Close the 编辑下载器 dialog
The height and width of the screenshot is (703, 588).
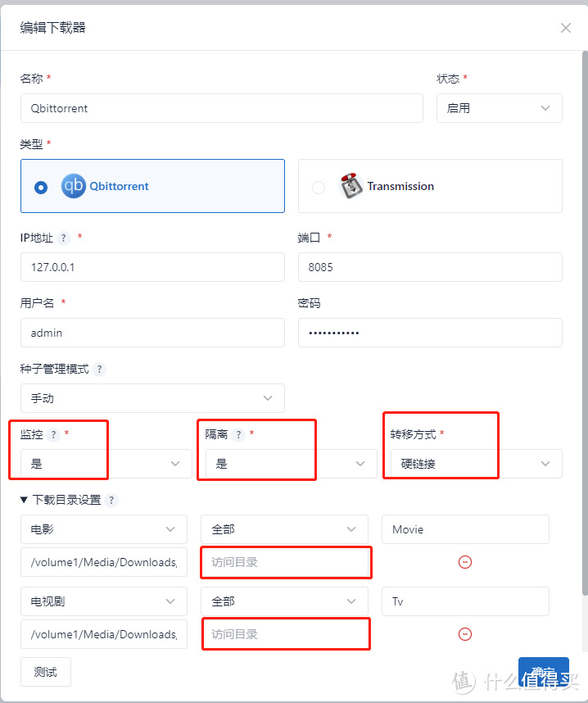[566, 28]
